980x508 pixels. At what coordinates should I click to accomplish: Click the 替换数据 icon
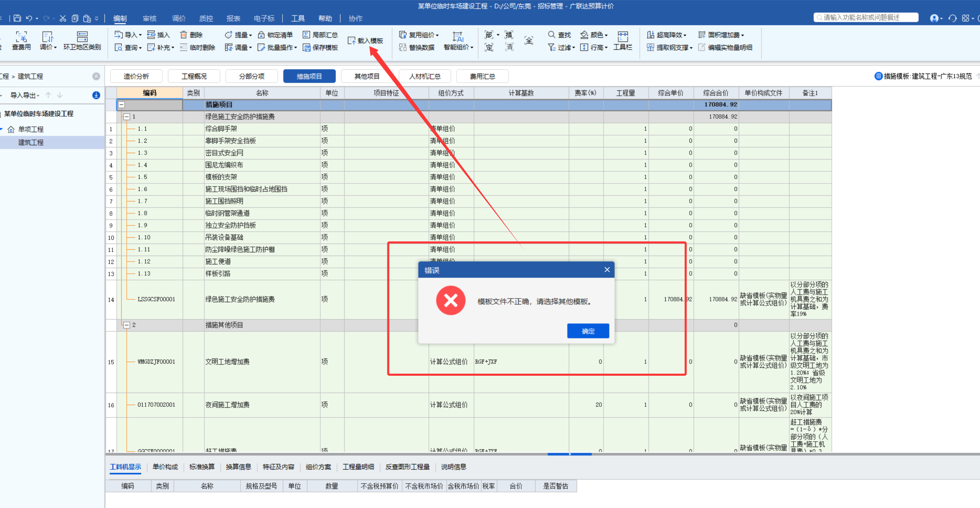pyautogui.click(x=402, y=47)
